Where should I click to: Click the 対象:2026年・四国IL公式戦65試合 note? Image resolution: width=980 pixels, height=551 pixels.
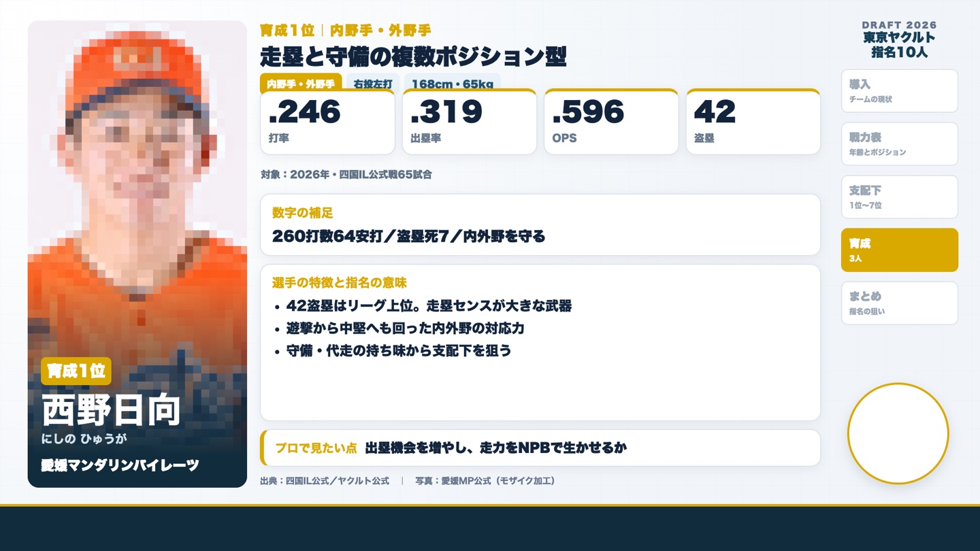(x=346, y=175)
